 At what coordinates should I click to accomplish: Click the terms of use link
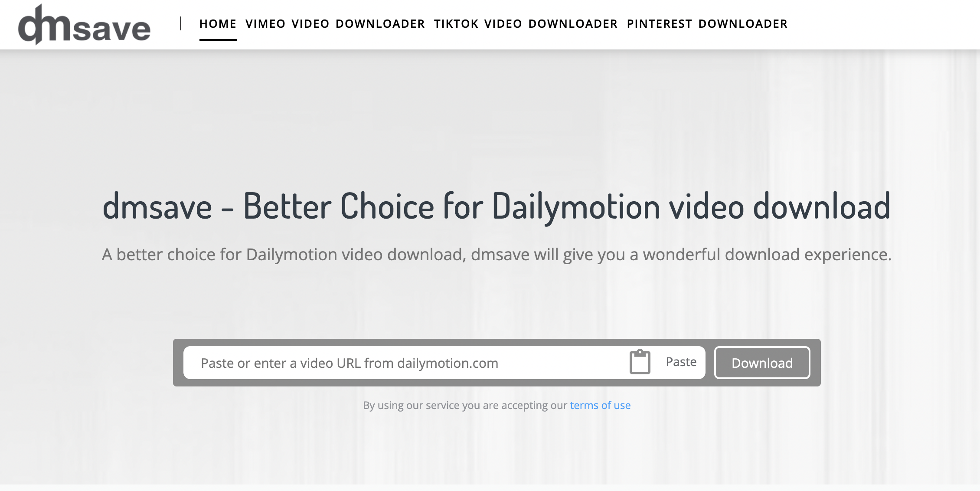[600, 405]
